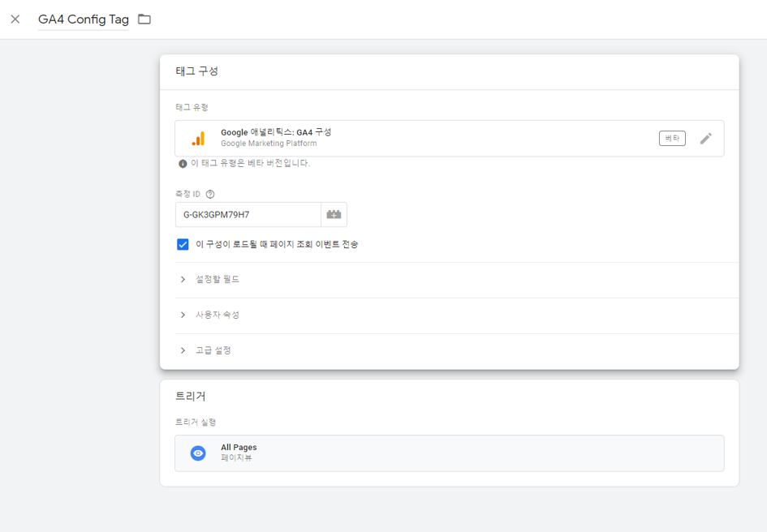The width and height of the screenshot is (767, 532).
Task: Click the 베타 badge
Action: coord(672,139)
